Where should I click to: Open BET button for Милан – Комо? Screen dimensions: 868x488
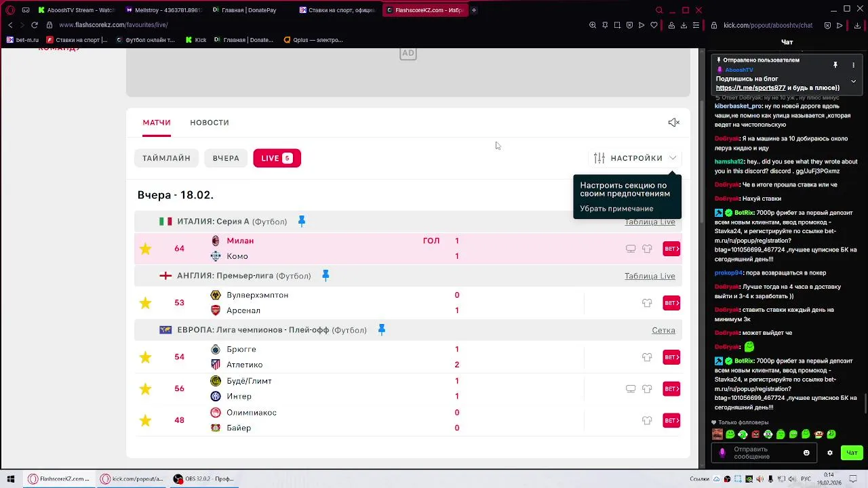[x=671, y=249]
